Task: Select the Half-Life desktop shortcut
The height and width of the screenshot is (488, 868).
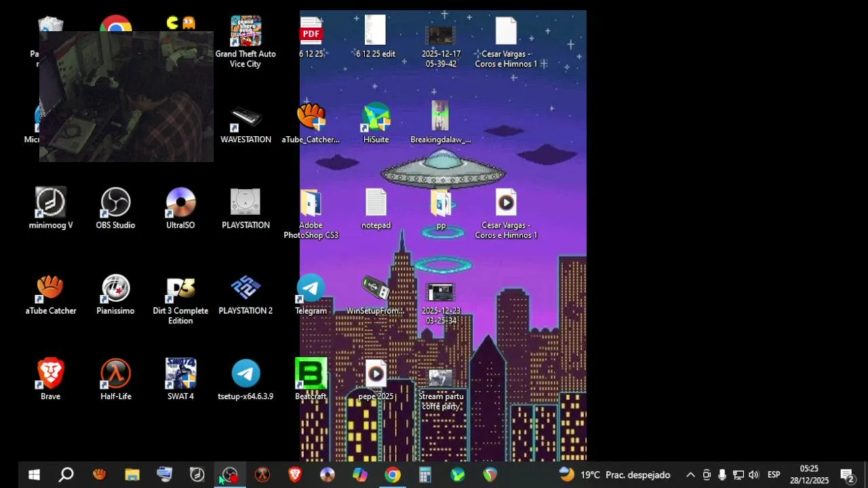Action: 115,380
